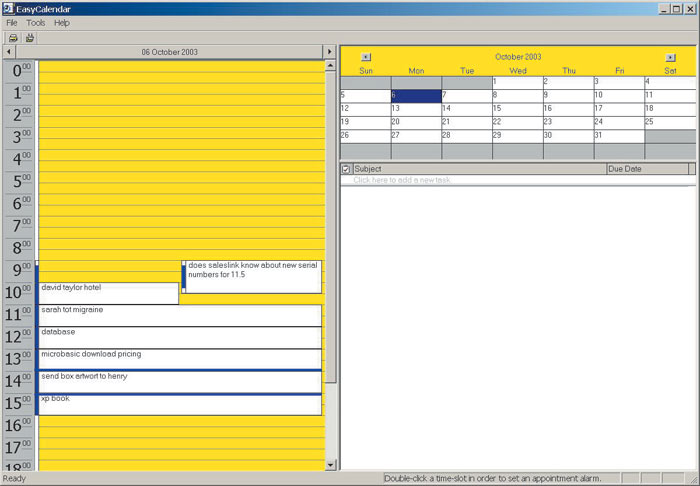Select 'send box artwort to henry' appointment

coord(180,381)
